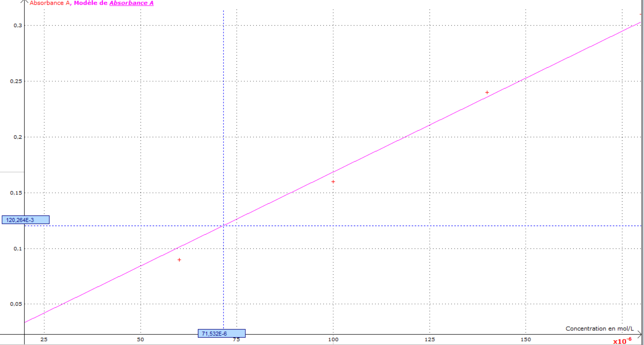
Task: Click the 0,3 tick label on the vertical axis
Action: coord(17,25)
